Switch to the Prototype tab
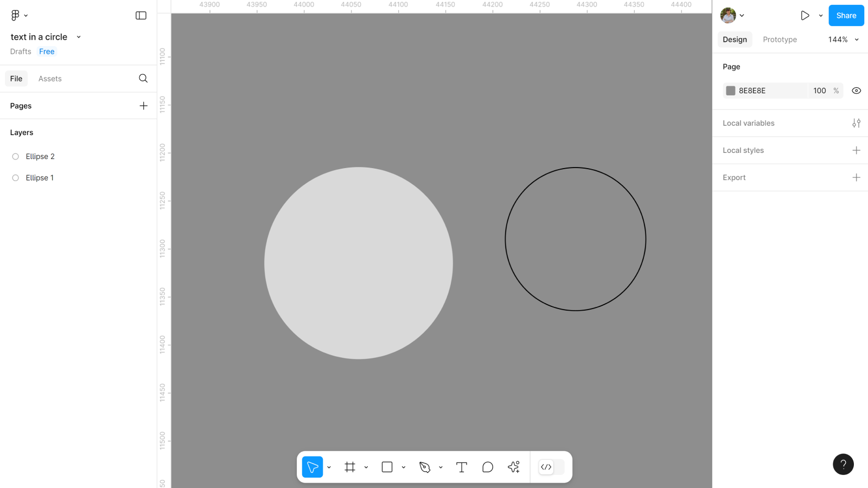The image size is (868, 488). (x=780, y=40)
